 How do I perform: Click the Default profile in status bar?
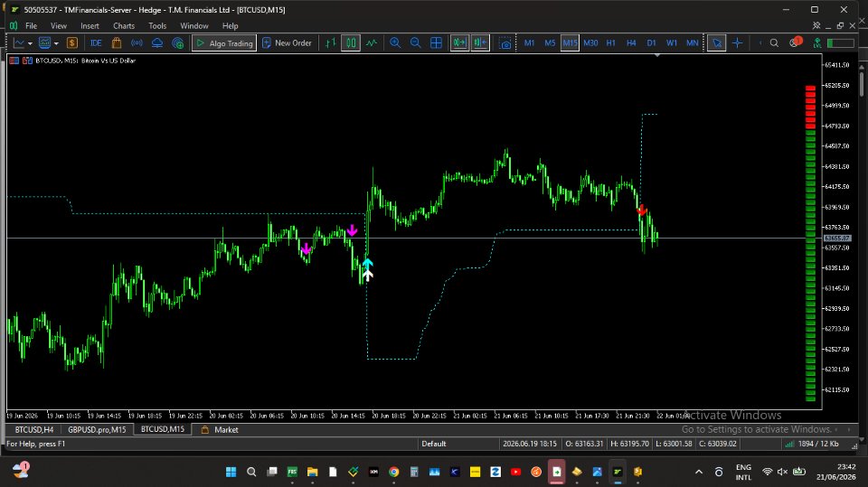point(433,444)
